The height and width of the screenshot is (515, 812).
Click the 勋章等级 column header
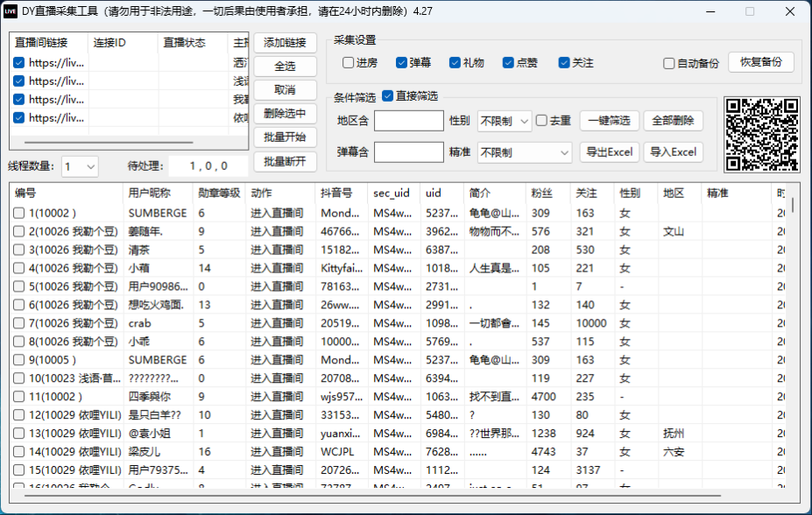(x=219, y=193)
